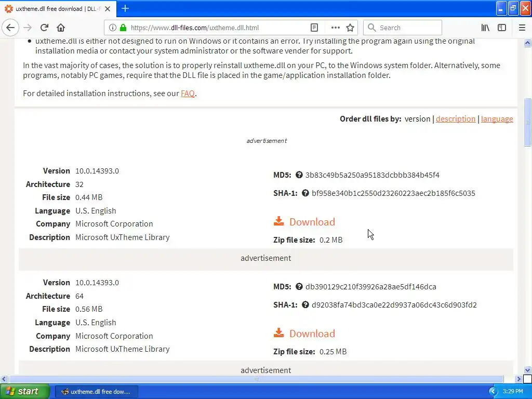The height and width of the screenshot is (399, 532).
Task: Click the vertical scrollbar up arrow
Action: (x=527, y=43)
